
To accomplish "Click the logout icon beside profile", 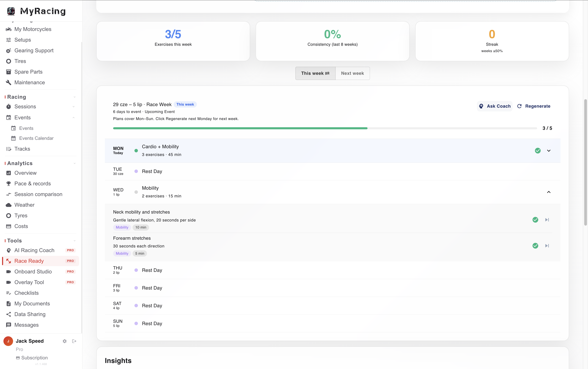I will [x=74, y=341].
